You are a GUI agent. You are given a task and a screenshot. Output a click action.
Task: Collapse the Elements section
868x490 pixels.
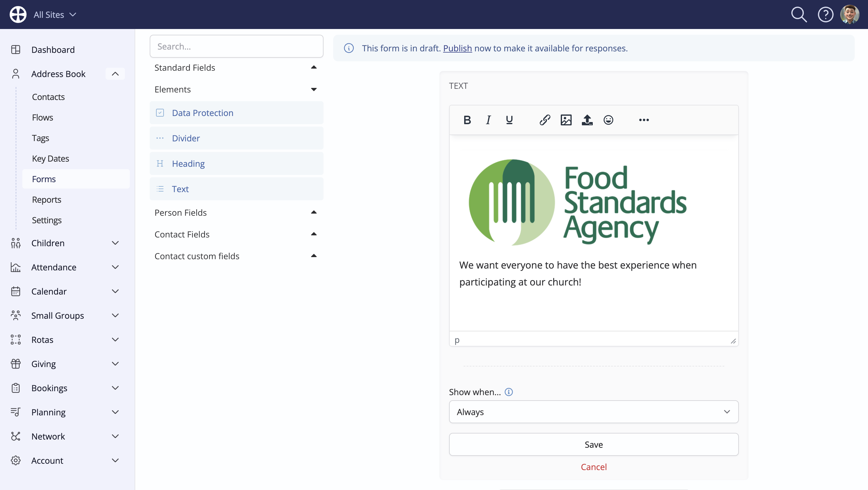point(236,89)
